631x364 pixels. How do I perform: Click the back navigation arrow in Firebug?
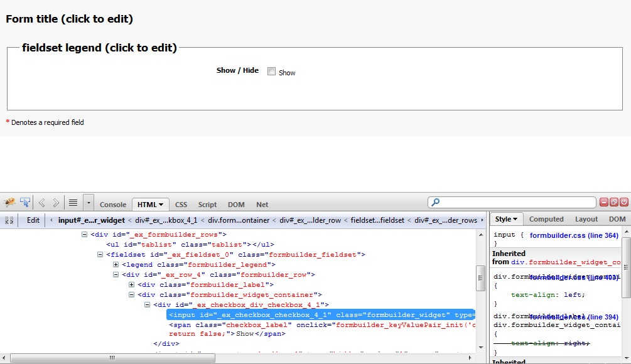coord(42,203)
